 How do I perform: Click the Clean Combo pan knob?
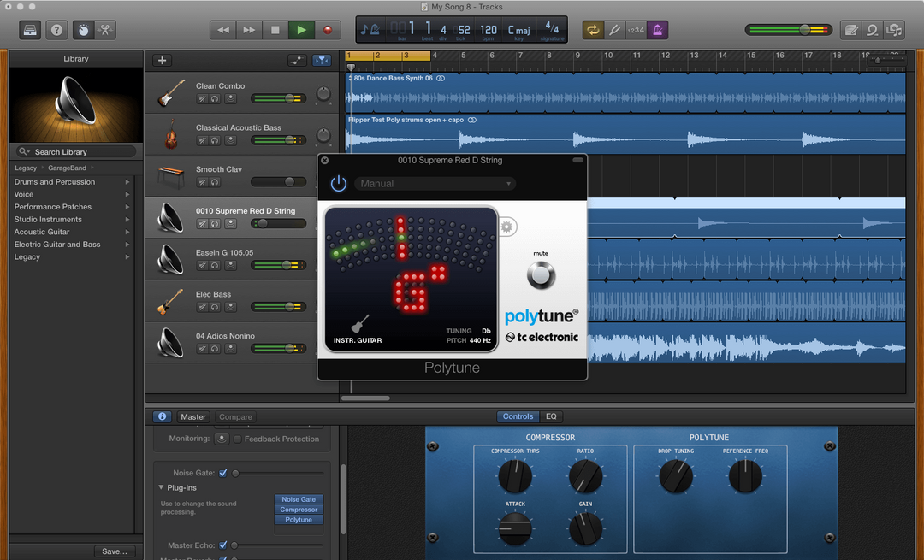click(x=323, y=93)
